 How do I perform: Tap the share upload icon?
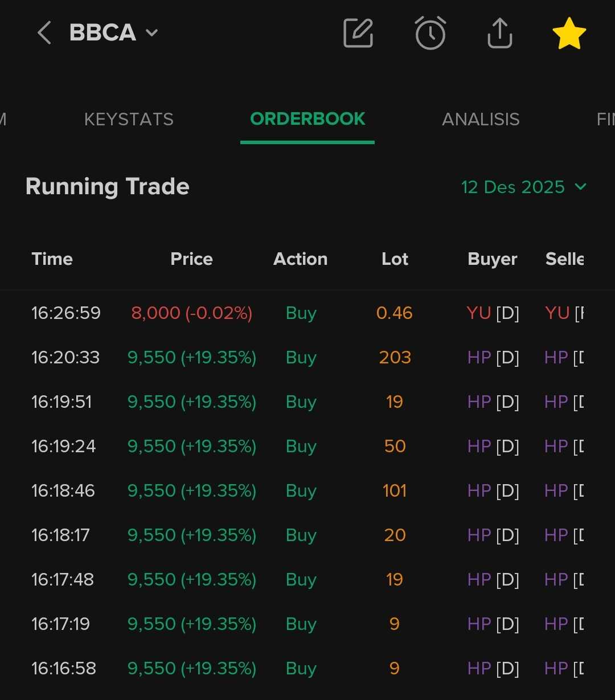[500, 33]
